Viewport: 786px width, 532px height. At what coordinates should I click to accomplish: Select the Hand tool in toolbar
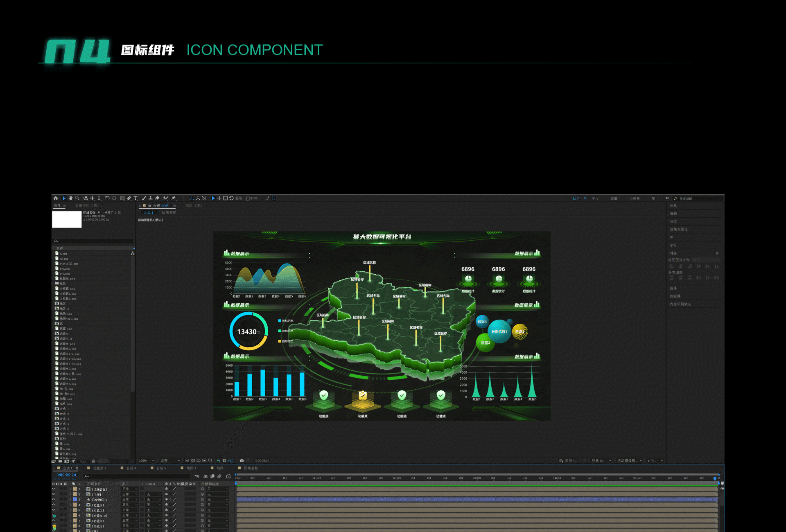click(x=70, y=198)
